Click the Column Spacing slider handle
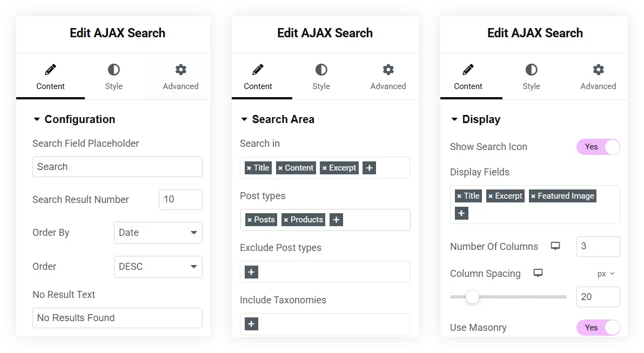 [472, 297]
